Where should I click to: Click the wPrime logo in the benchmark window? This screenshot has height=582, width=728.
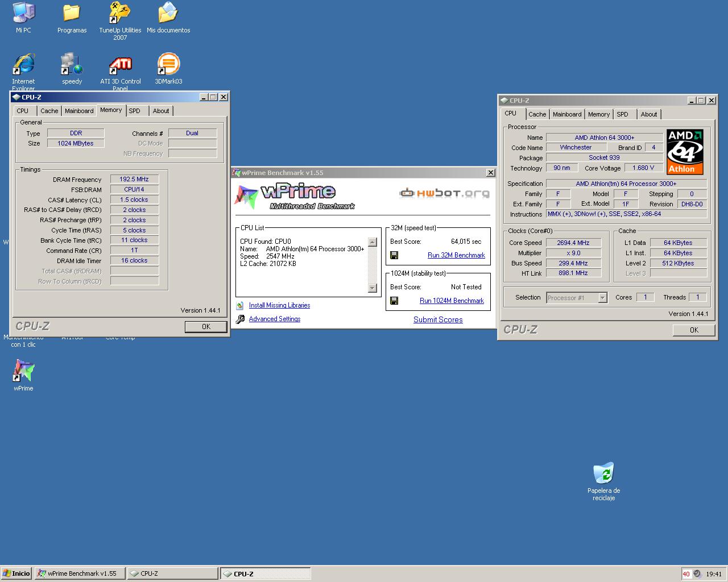tap(294, 197)
